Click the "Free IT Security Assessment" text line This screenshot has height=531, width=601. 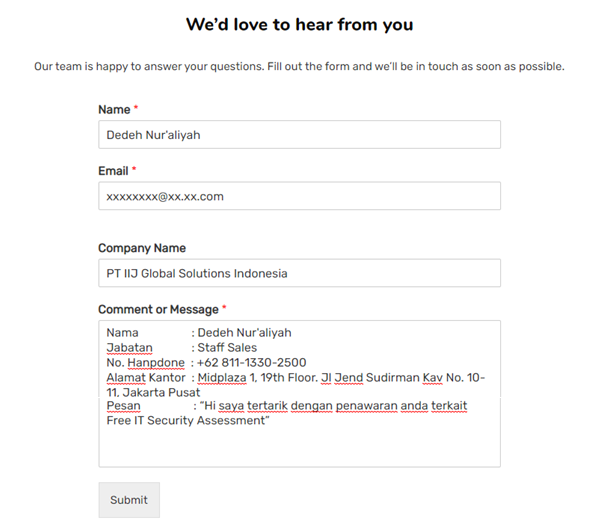tap(188, 421)
